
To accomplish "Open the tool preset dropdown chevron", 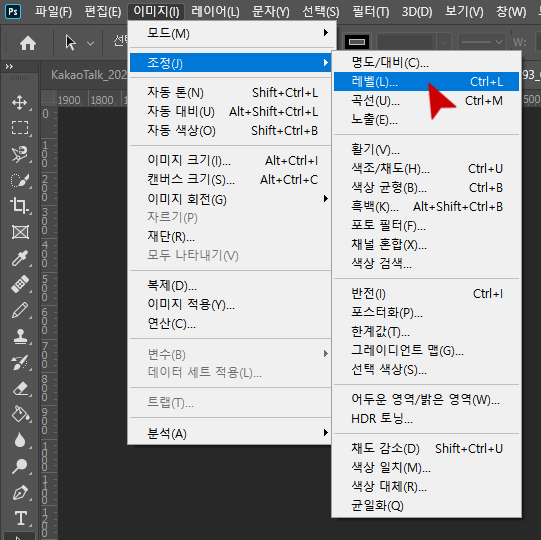I will tap(90, 43).
